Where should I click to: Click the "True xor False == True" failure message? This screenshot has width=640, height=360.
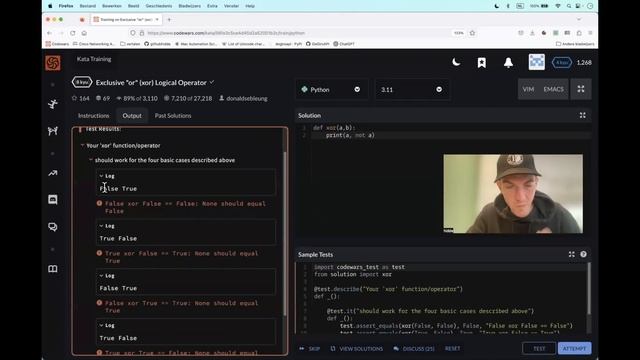181,257
